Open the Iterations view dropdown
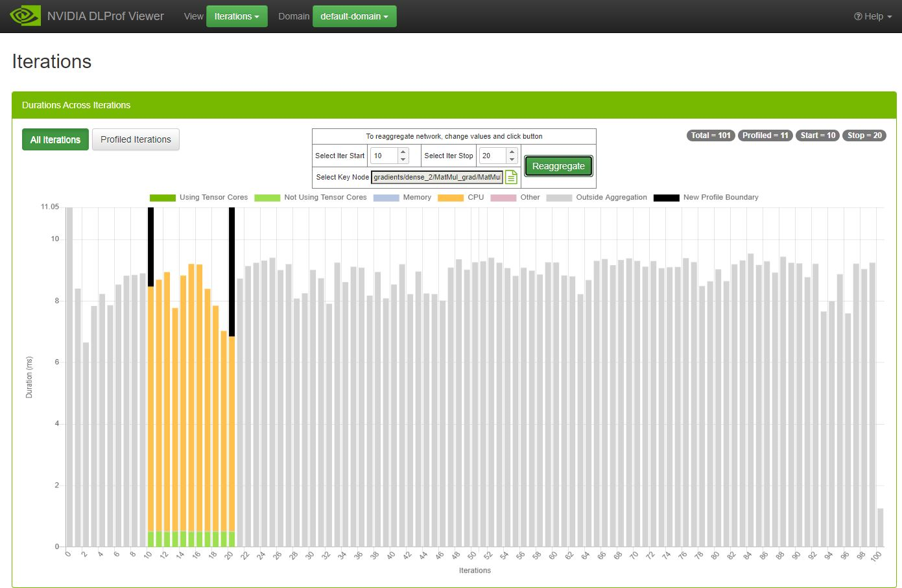 click(x=237, y=16)
